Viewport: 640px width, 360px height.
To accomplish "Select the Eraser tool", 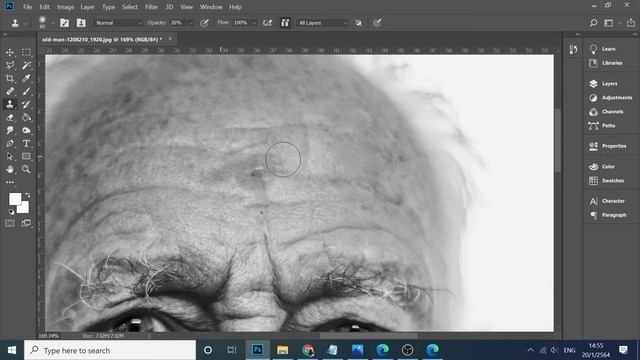I will [10, 118].
